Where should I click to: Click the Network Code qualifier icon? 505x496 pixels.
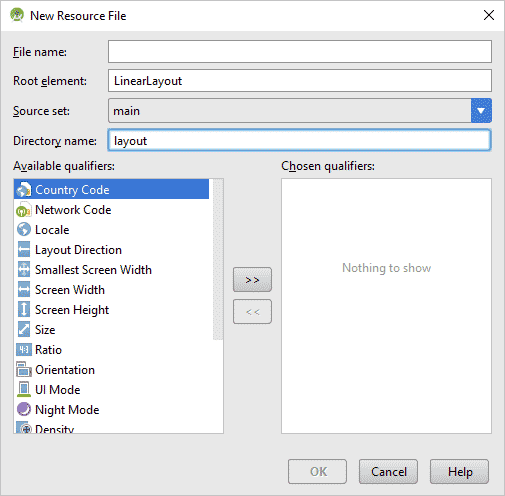[24, 210]
